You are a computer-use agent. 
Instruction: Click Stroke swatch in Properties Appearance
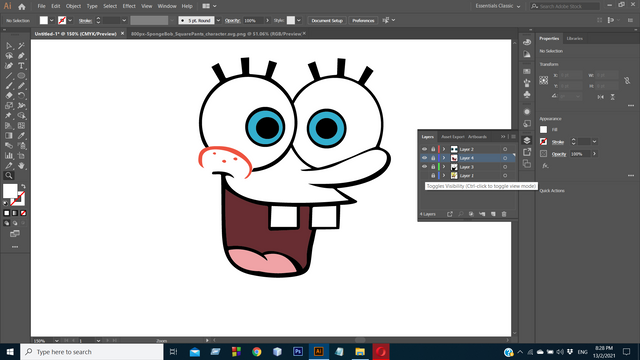(543, 142)
